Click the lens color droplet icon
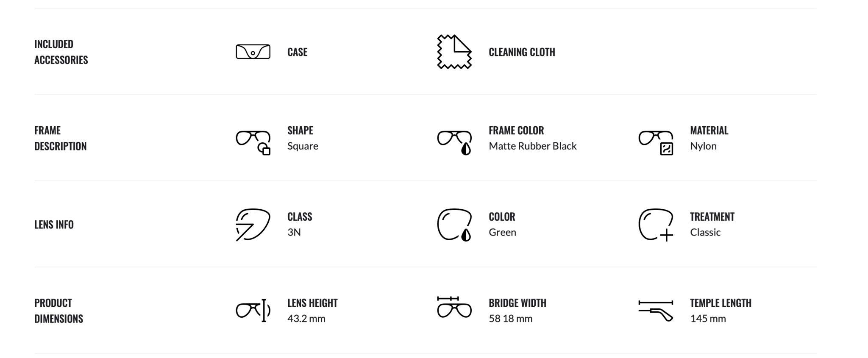Image resolution: width=868 pixels, height=358 pixels. (x=454, y=225)
